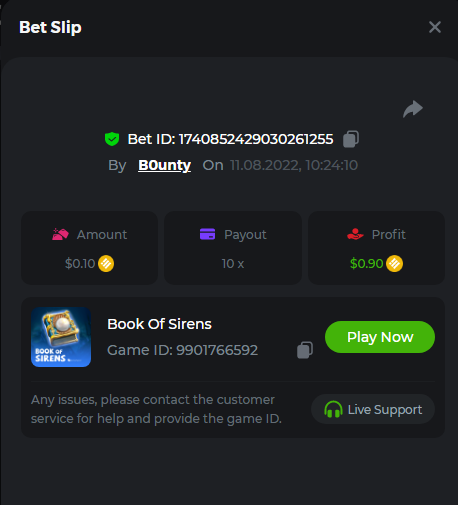Click the Amount coin currency icon
Image resolution: width=458 pixels, height=505 pixels.
click(x=106, y=264)
